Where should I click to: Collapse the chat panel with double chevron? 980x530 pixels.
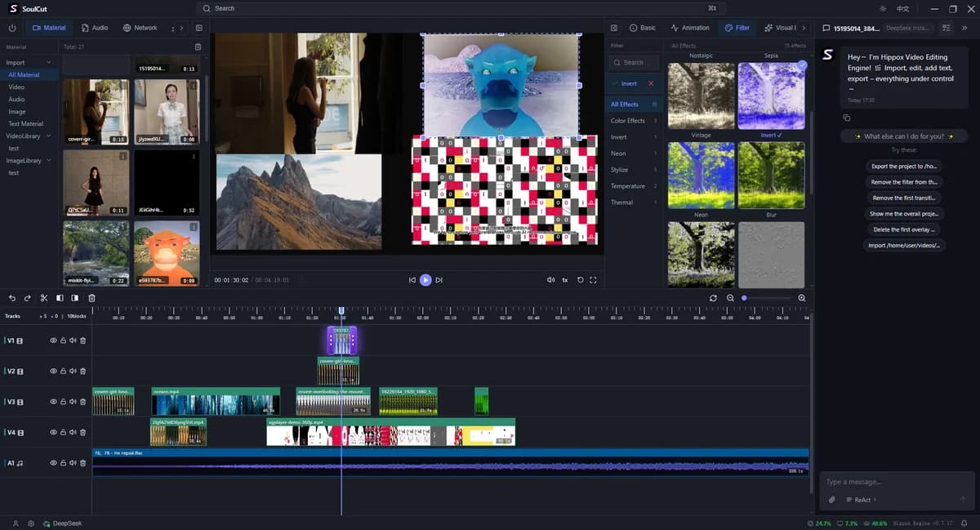point(964,28)
